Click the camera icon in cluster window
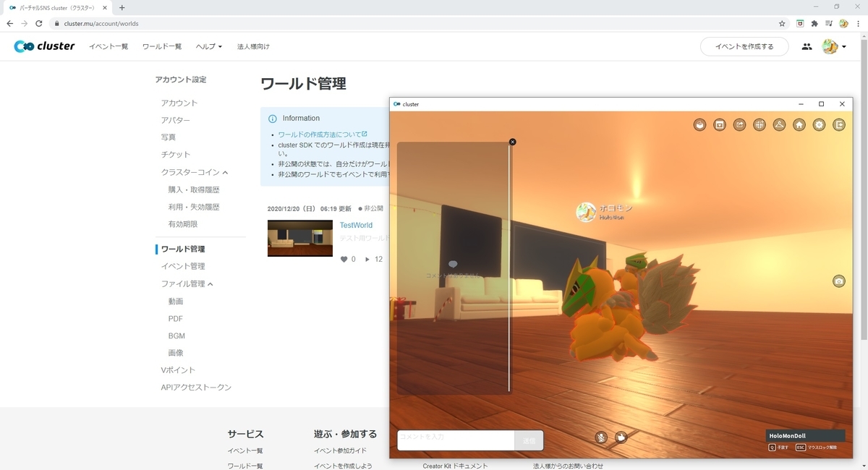The height and width of the screenshot is (470, 868). pyautogui.click(x=839, y=281)
